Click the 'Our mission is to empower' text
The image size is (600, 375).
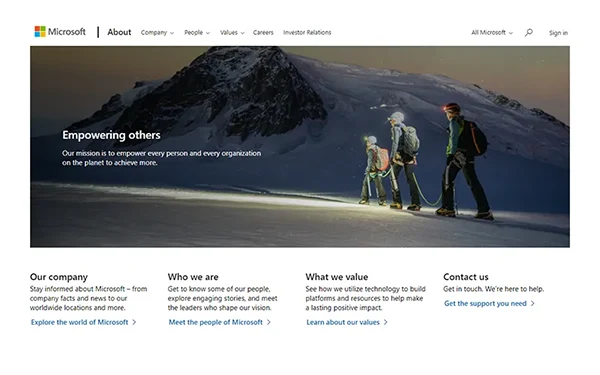click(x=161, y=158)
